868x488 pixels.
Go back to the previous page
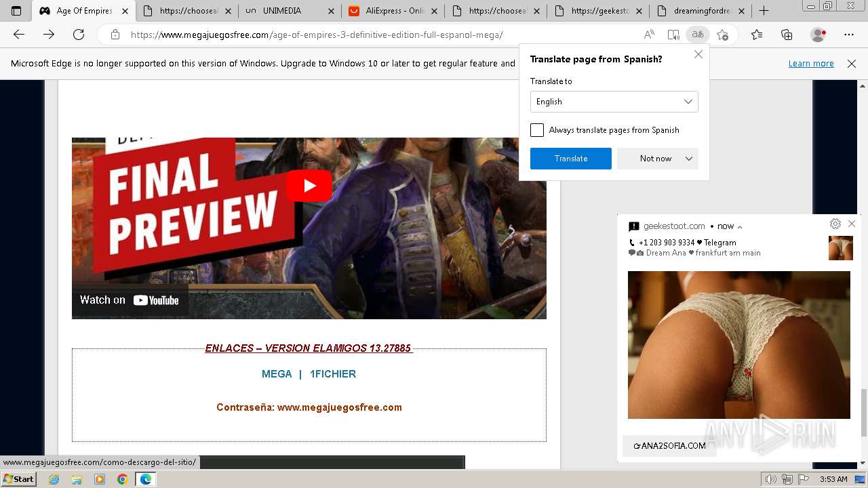[x=19, y=35]
